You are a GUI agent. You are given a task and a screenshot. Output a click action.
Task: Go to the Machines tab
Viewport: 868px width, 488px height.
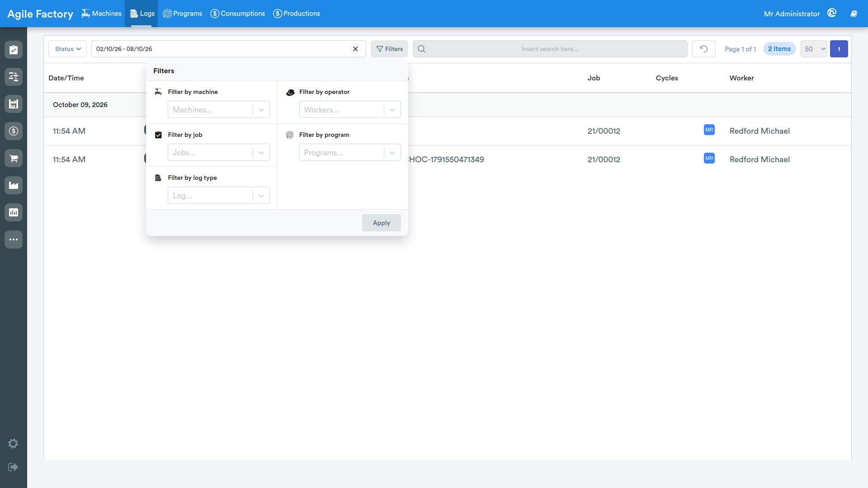pos(102,14)
